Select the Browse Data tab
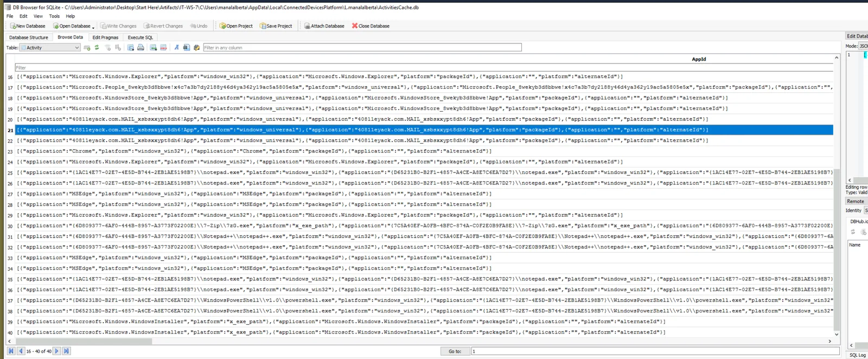The image size is (868, 359). point(71,37)
